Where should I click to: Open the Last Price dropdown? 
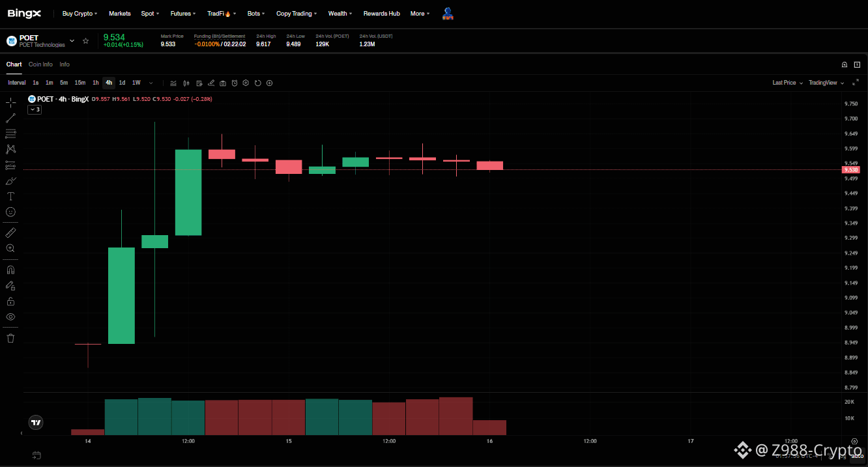[787, 83]
